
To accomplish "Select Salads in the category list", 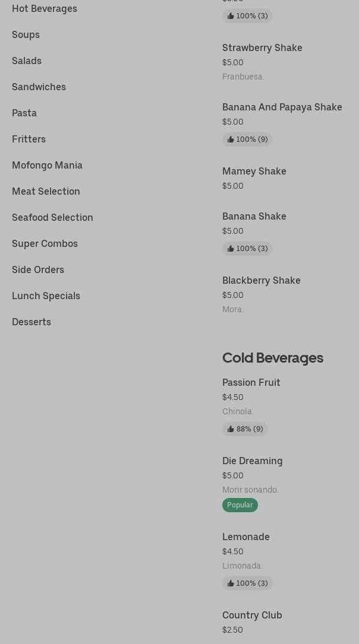I will coord(27,61).
